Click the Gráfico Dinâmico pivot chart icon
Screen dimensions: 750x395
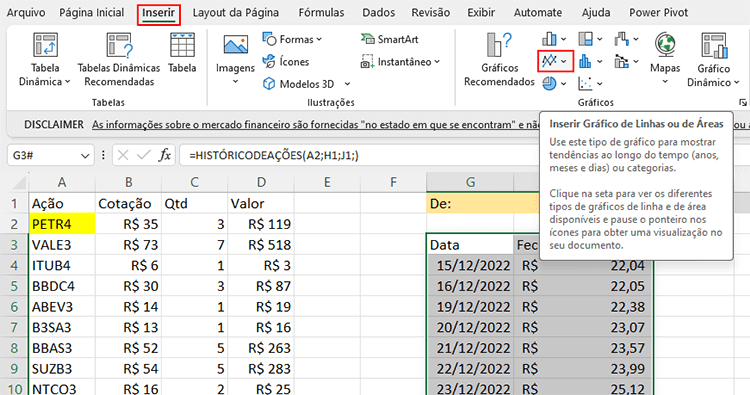pyautogui.click(x=714, y=45)
